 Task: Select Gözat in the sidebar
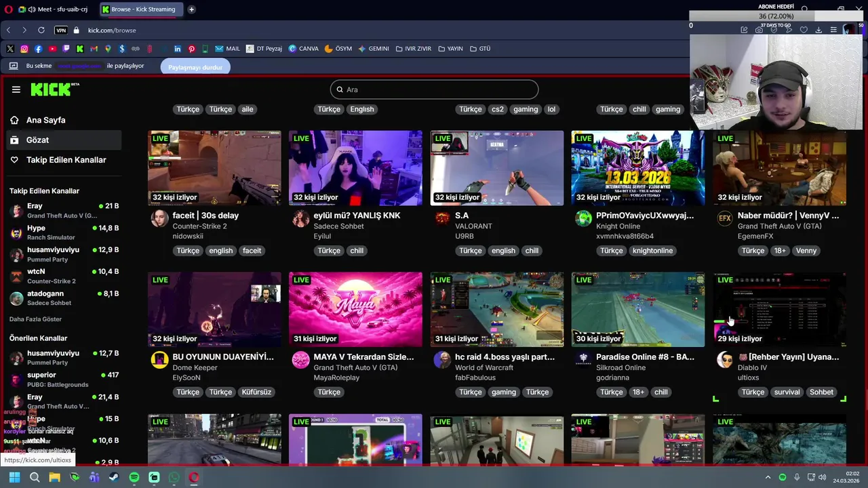[x=64, y=140]
